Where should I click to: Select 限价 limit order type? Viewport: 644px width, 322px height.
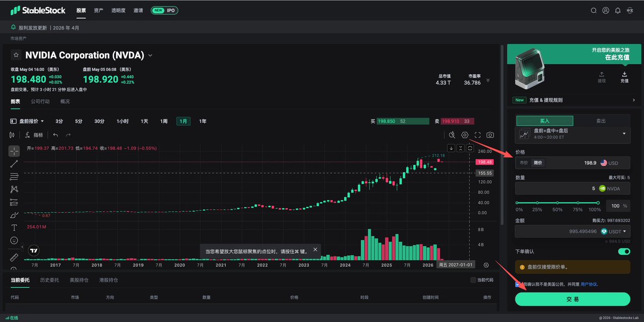coord(538,163)
